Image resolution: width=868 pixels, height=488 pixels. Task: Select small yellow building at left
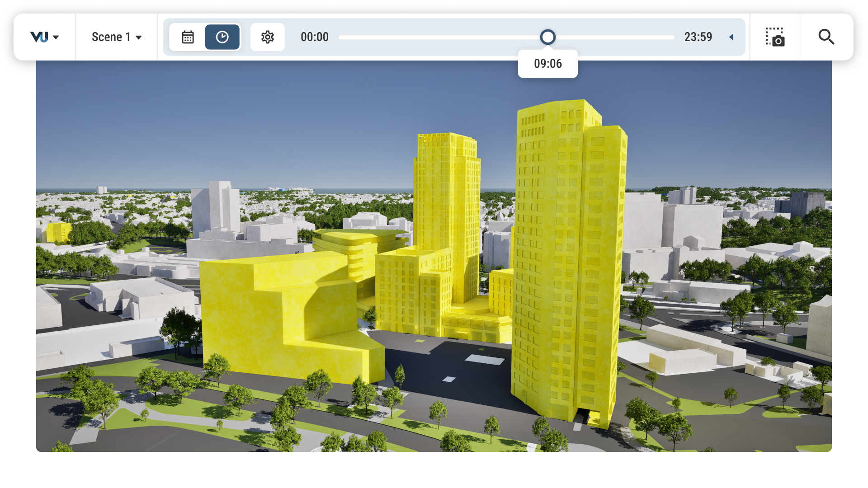point(58,232)
